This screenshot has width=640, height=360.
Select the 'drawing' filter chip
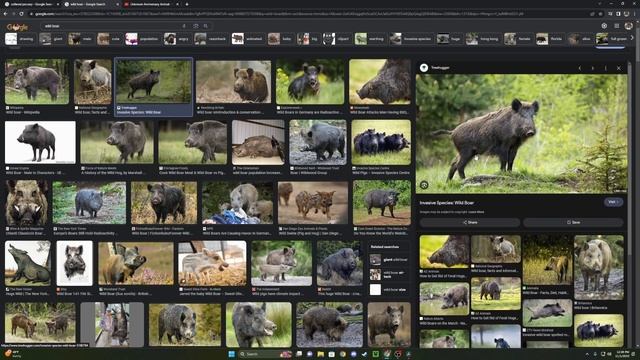[x=20, y=39]
